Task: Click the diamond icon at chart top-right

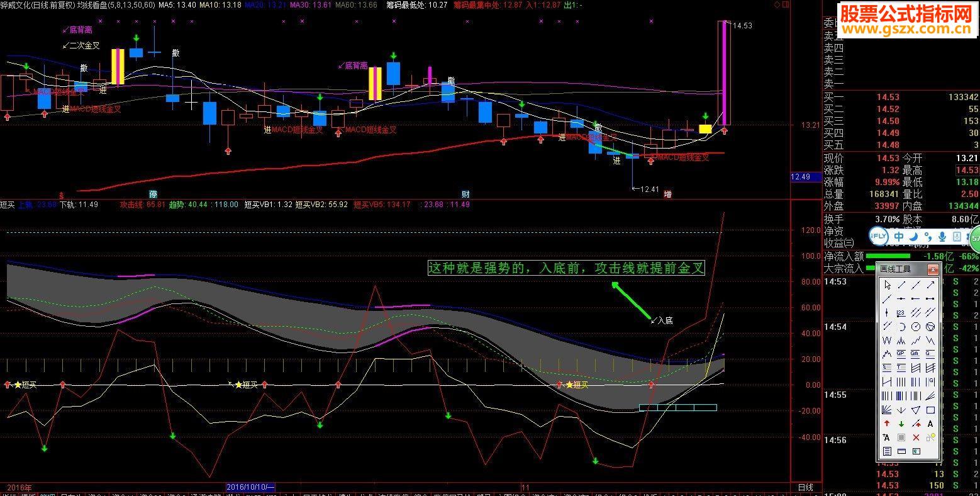Action: (x=777, y=4)
